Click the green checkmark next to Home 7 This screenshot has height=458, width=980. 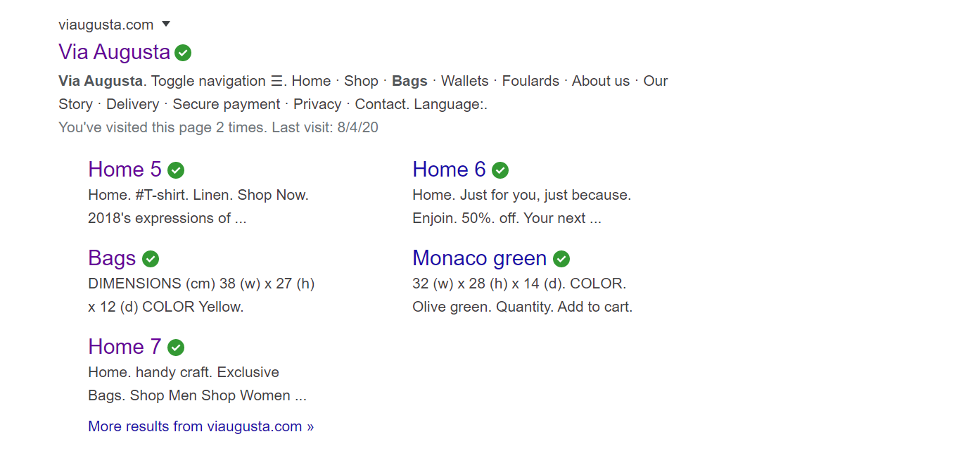point(176,348)
